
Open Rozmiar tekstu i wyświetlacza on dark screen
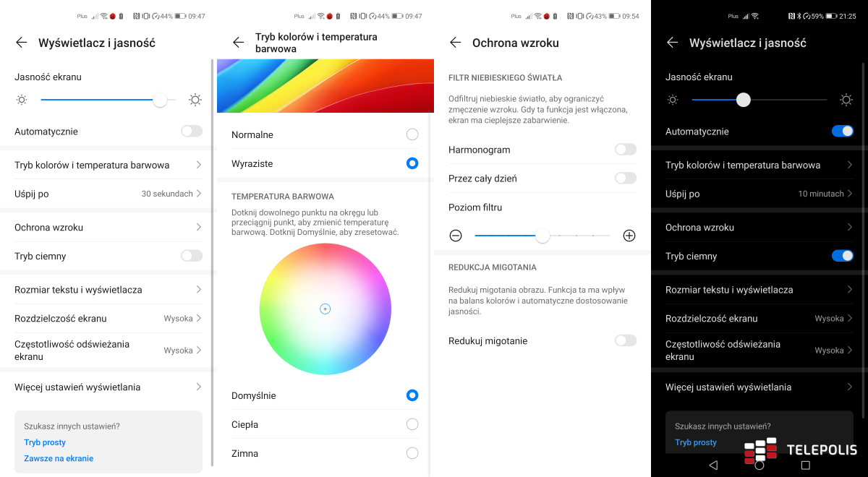(x=759, y=290)
